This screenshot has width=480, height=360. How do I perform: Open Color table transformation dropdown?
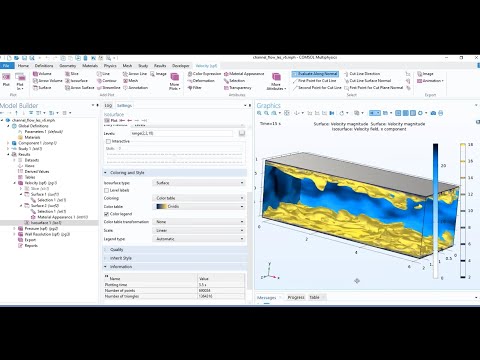tap(199, 222)
